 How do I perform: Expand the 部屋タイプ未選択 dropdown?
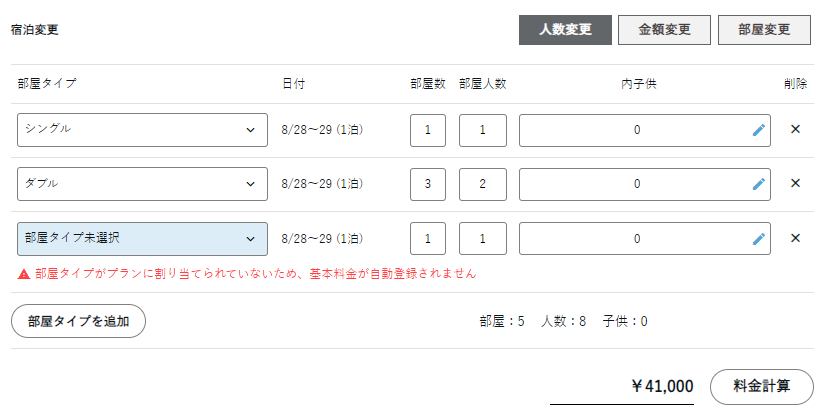(142, 239)
